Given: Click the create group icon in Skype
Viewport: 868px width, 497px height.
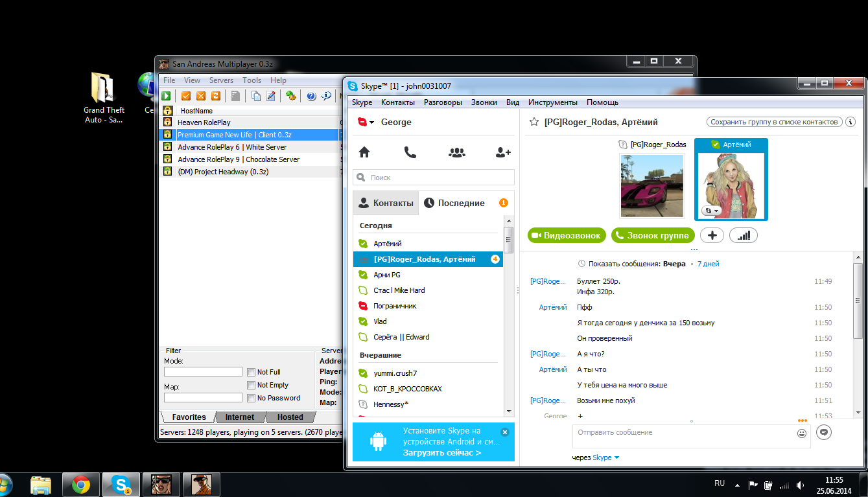Looking at the screenshot, I should pos(456,152).
